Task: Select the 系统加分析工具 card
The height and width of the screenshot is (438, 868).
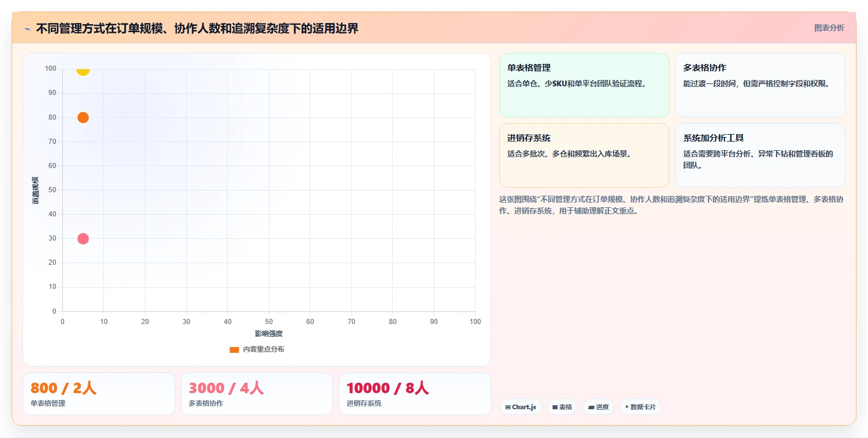Action: tap(760, 155)
